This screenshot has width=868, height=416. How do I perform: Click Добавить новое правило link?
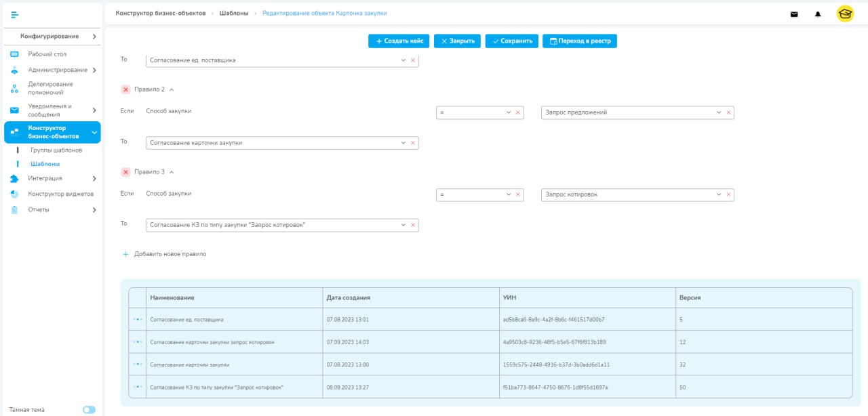[x=164, y=254]
